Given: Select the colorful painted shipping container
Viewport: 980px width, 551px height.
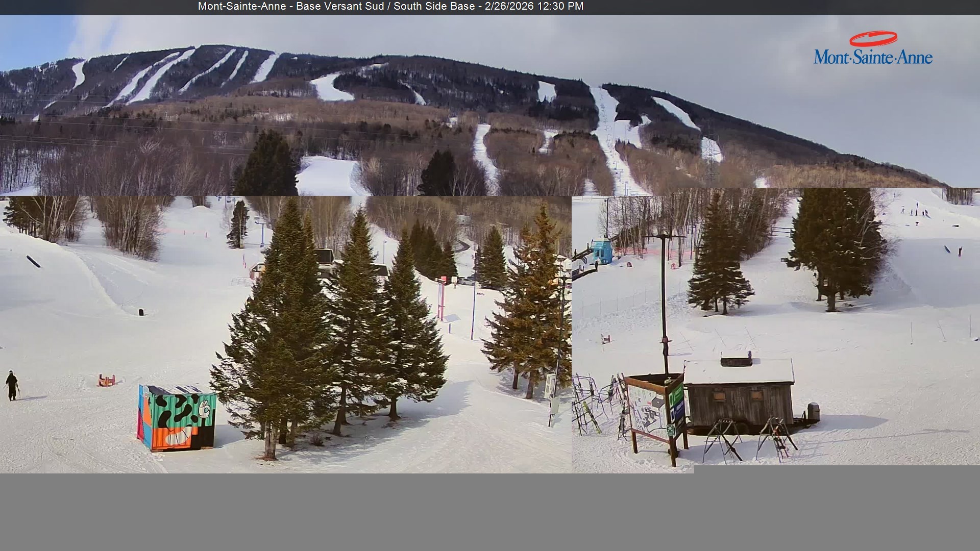Looking at the screenshot, I should point(177,417).
